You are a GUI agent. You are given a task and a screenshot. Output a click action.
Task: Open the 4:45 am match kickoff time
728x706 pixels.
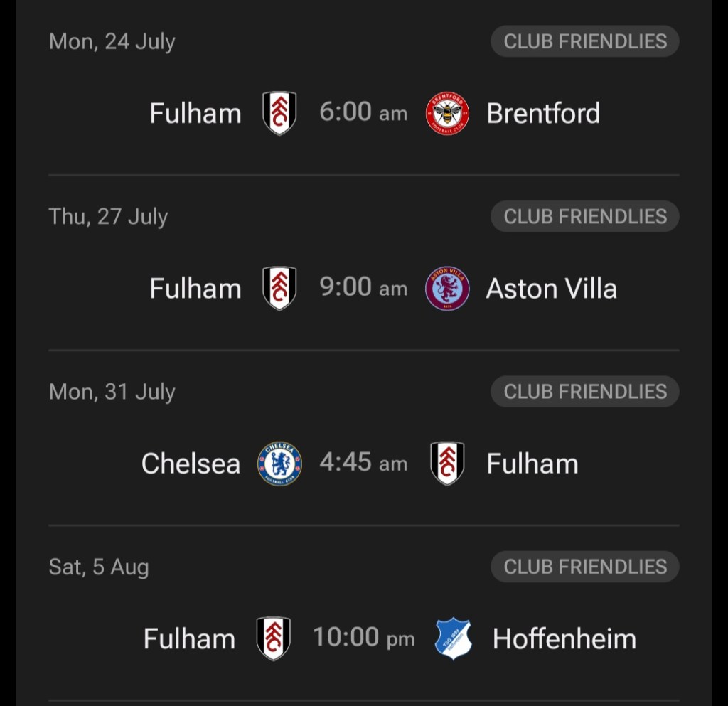pos(363,463)
